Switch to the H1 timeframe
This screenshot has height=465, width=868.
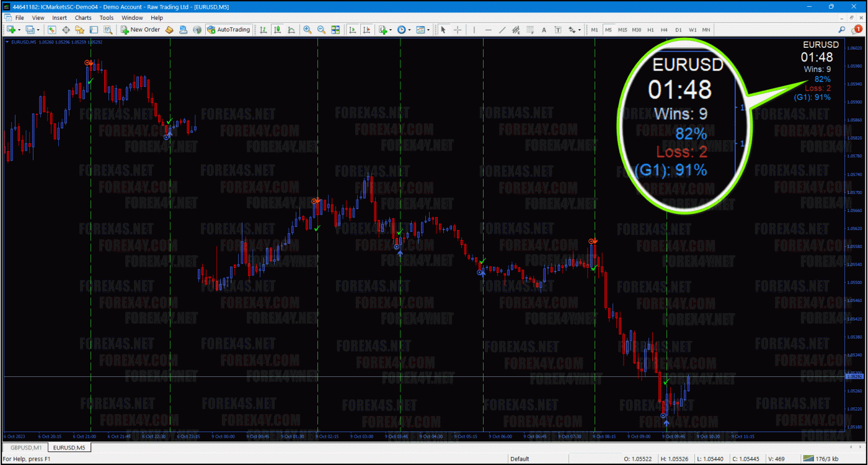pyautogui.click(x=651, y=29)
